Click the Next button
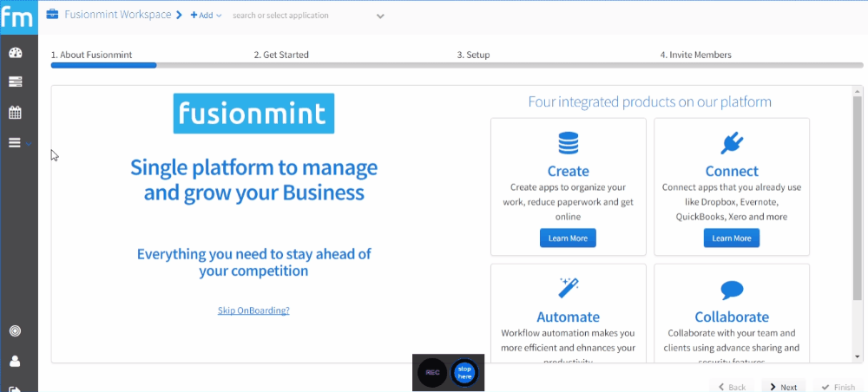The width and height of the screenshot is (868, 392). click(x=783, y=387)
